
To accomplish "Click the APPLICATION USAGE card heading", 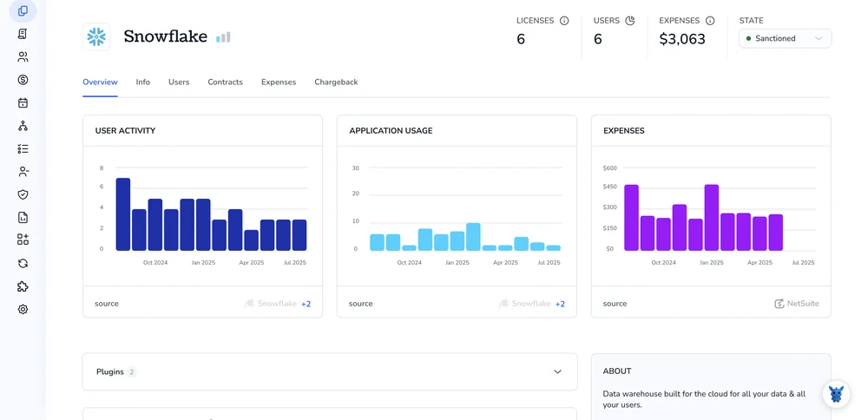I will (x=391, y=131).
